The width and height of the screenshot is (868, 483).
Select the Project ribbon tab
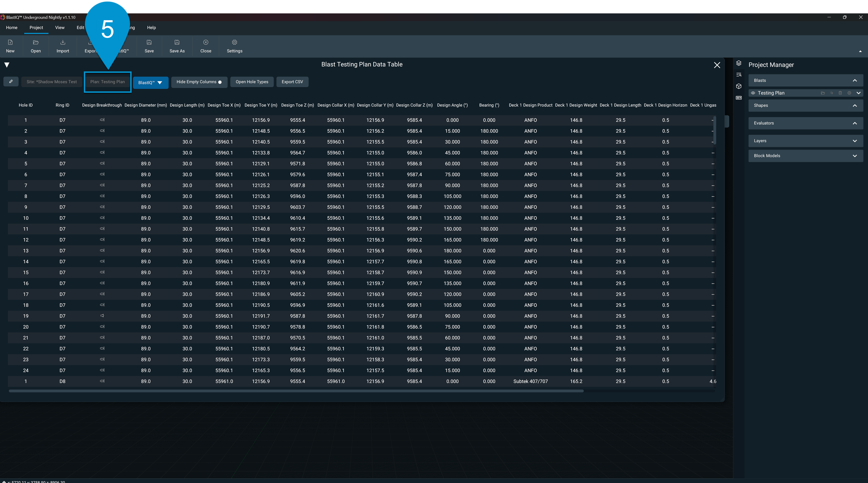[36, 28]
